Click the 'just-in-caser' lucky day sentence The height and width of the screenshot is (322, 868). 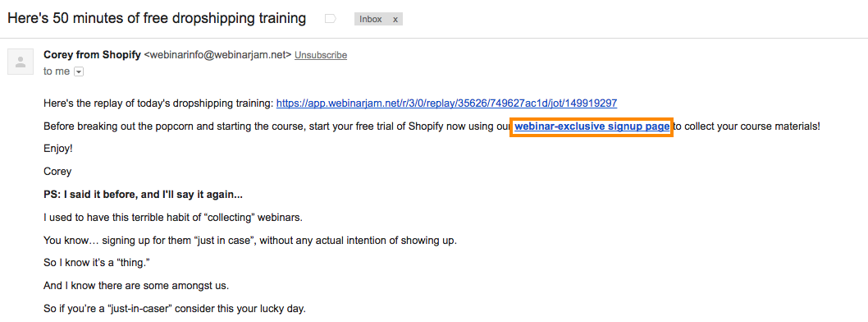coord(175,309)
